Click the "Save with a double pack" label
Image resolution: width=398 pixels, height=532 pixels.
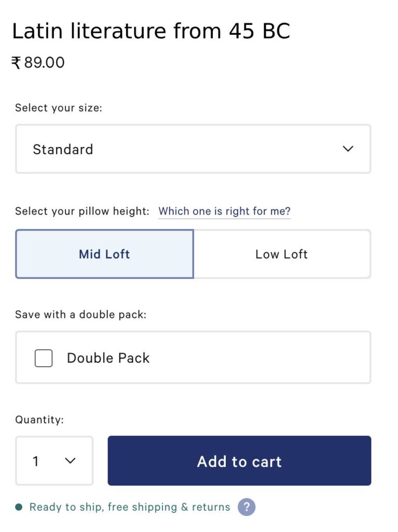tap(80, 314)
